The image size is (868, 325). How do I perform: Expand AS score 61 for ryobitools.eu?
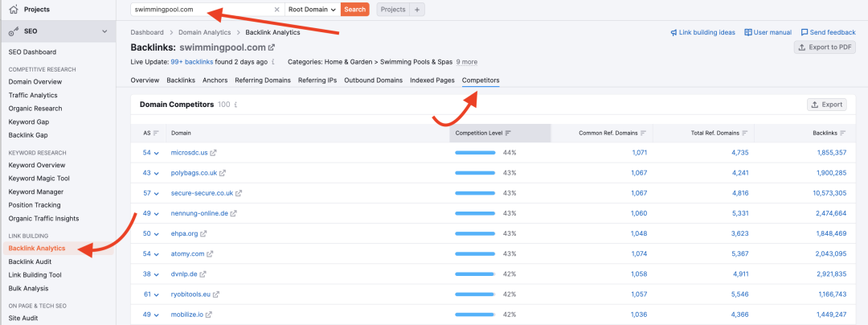coord(150,294)
